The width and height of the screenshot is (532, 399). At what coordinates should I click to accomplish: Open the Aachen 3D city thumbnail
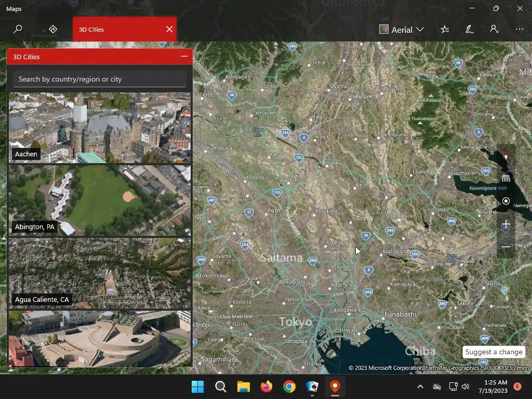[100, 128]
